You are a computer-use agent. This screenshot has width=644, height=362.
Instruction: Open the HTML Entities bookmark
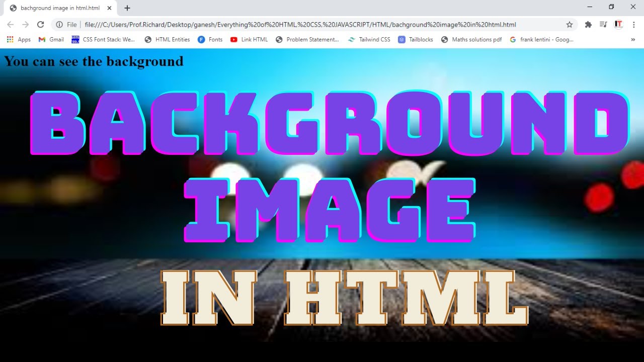coord(167,39)
